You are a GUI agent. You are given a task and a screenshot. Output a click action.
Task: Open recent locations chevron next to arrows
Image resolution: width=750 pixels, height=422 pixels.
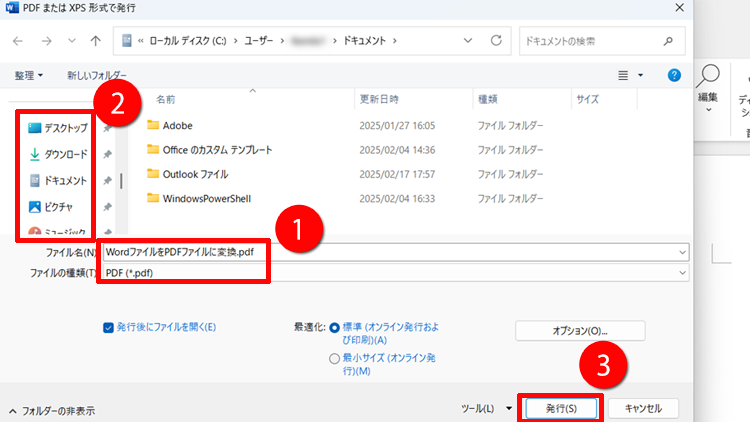click(x=72, y=41)
